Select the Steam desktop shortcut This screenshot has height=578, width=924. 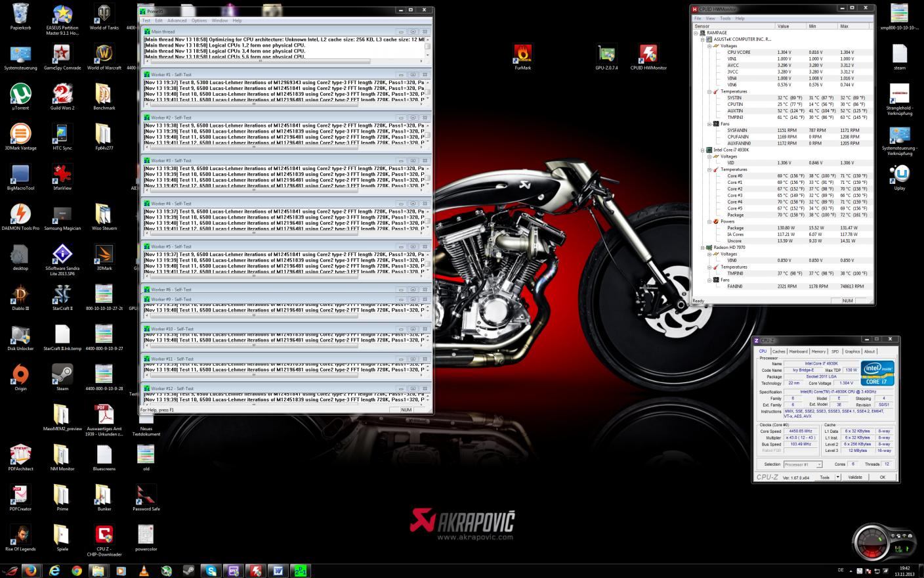pos(62,378)
